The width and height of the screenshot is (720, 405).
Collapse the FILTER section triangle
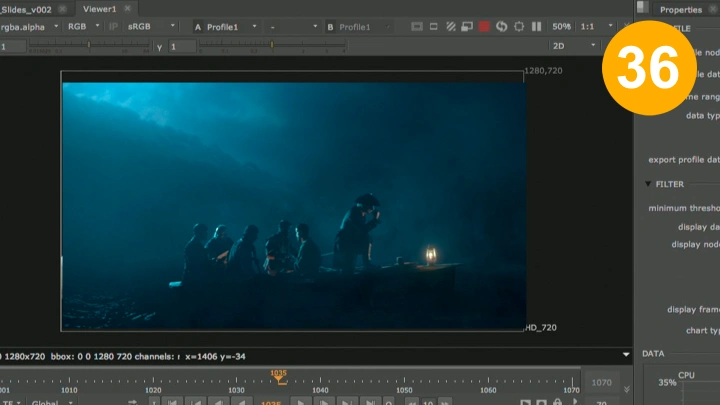[x=648, y=184]
